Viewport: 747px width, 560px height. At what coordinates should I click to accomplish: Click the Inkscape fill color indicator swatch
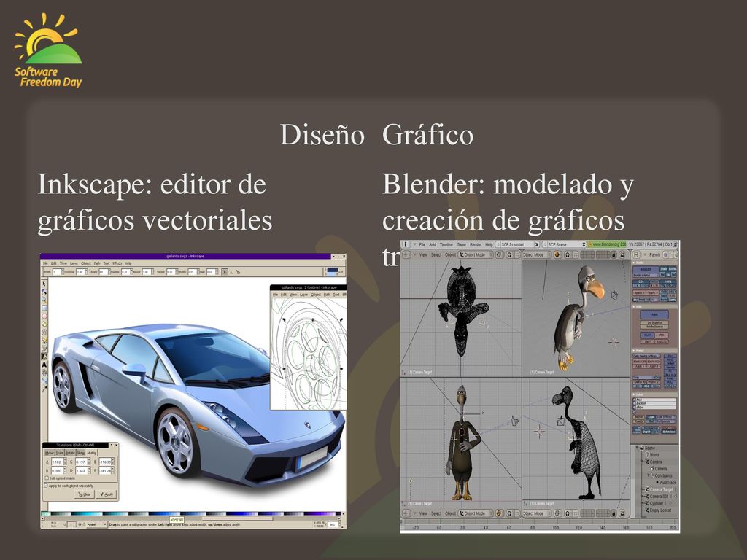pyautogui.click(x=333, y=270)
